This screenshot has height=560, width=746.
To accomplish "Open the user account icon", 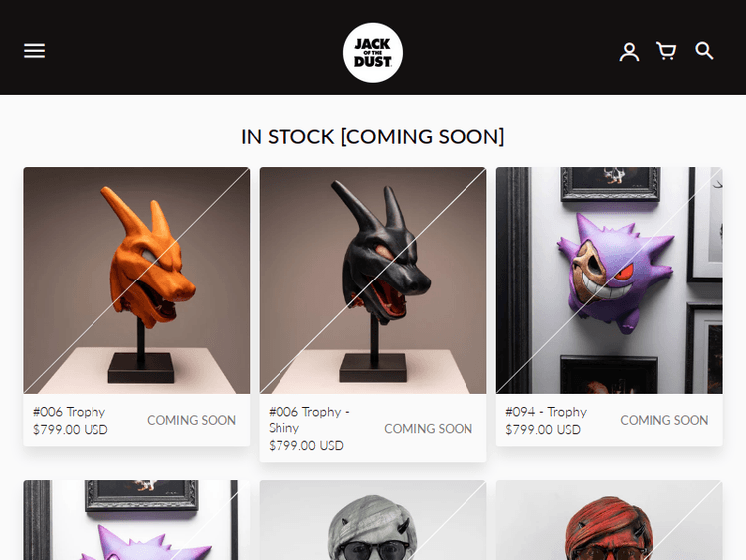I will 629,52.
